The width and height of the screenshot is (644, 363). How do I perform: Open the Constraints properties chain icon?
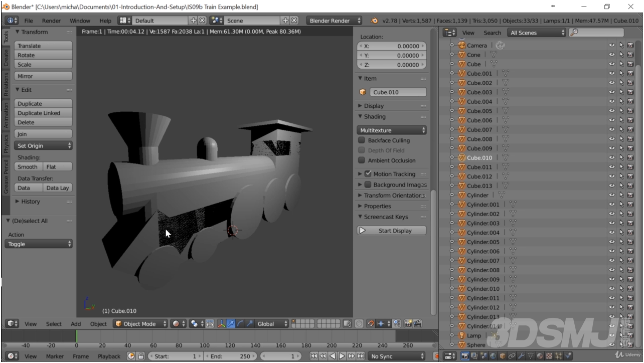pyautogui.click(x=512, y=355)
